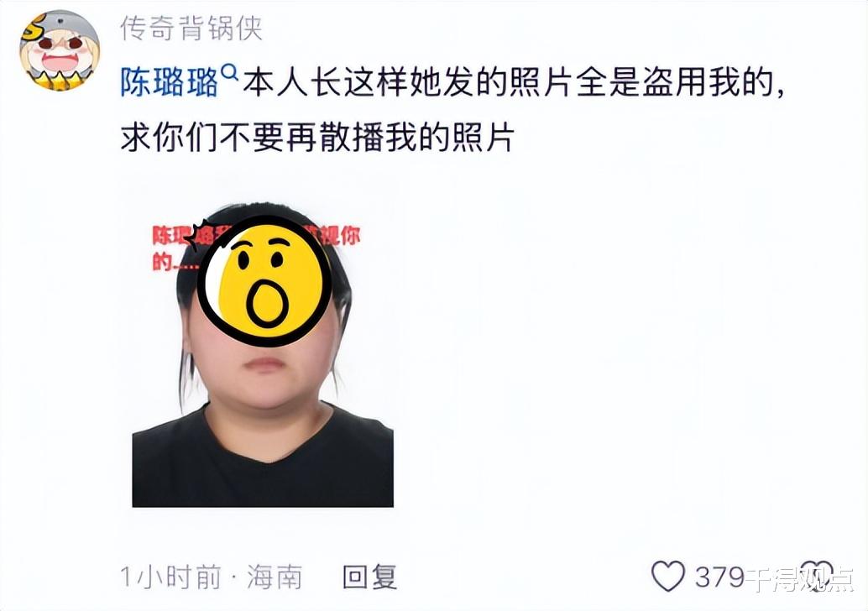Tap the dislike icon behind the watermark

point(817,576)
